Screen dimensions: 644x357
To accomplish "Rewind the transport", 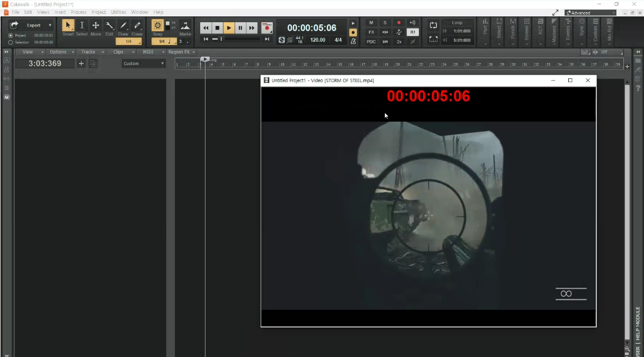I will coord(205,28).
